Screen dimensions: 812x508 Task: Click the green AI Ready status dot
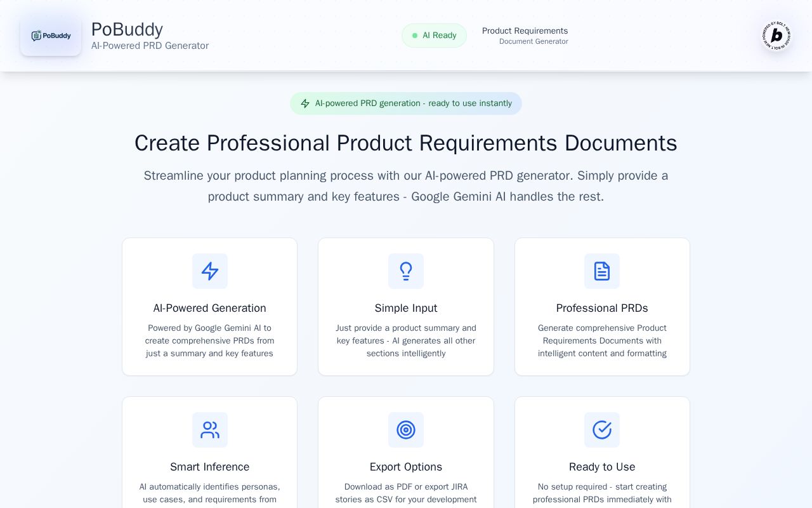click(415, 36)
